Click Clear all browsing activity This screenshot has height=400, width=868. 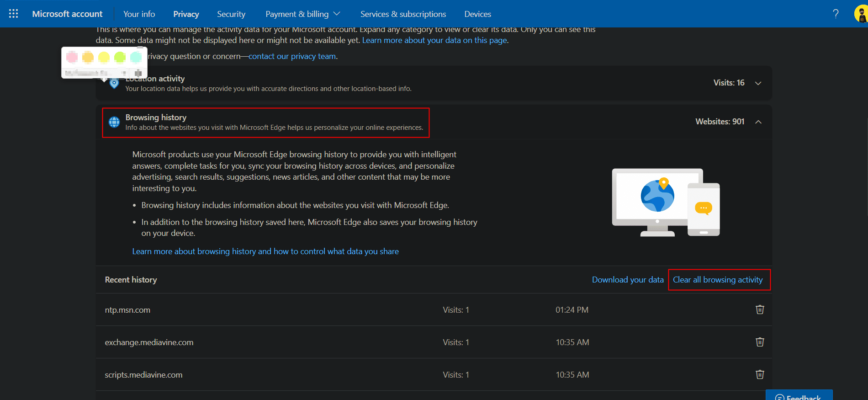(x=718, y=280)
